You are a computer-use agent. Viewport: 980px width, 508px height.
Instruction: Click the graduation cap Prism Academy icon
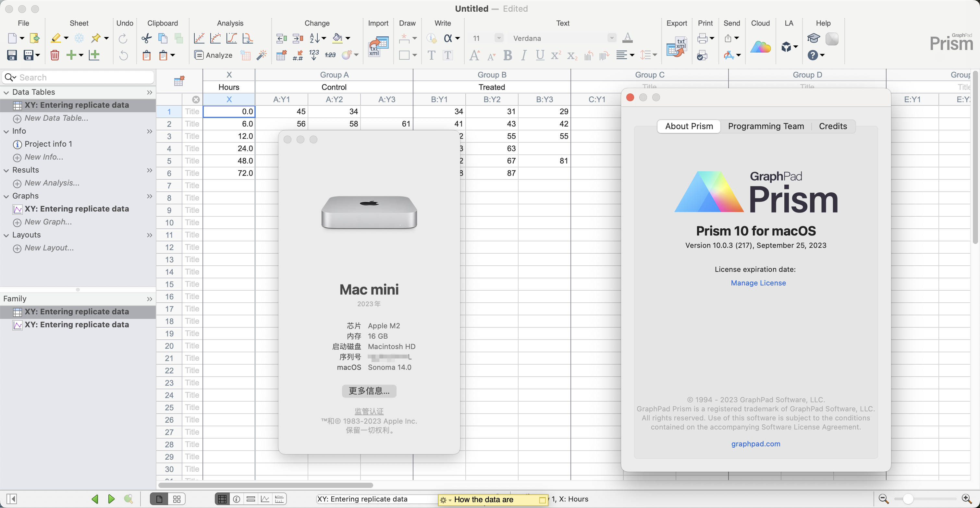(x=814, y=38)
